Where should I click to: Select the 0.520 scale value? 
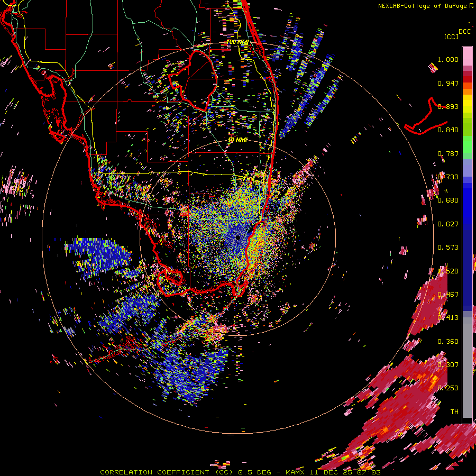pyautogui.click(x=448, y=271)
